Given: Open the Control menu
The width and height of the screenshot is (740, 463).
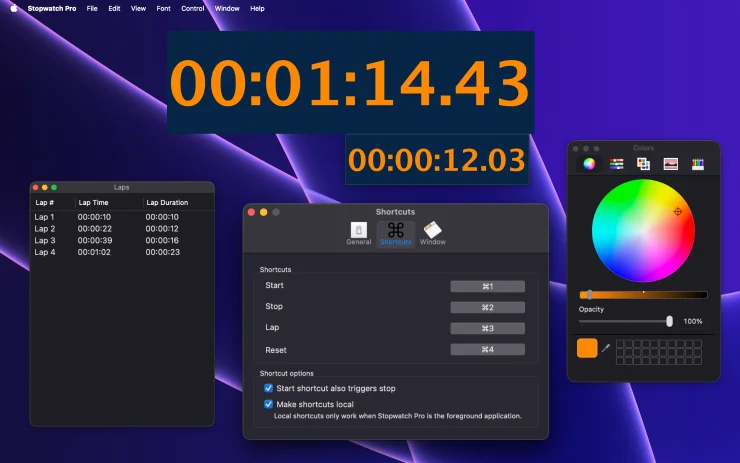Looking at the screenshot, I should 193,8.
